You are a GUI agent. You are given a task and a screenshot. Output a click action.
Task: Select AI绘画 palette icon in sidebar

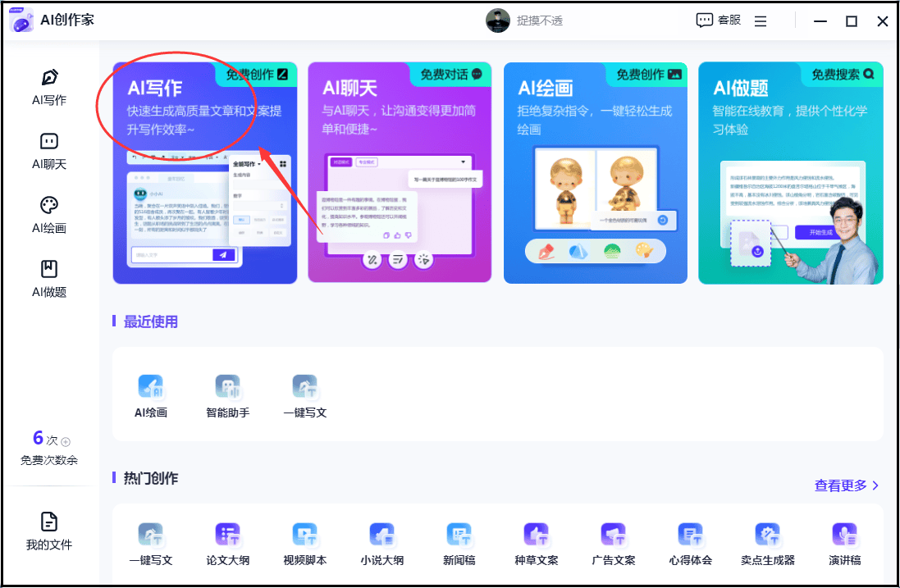[49, 205]
